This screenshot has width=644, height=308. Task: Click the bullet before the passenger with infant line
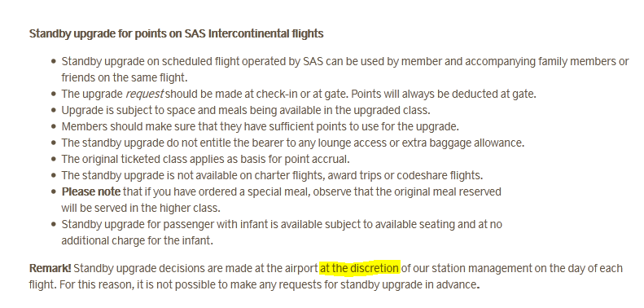54,225
